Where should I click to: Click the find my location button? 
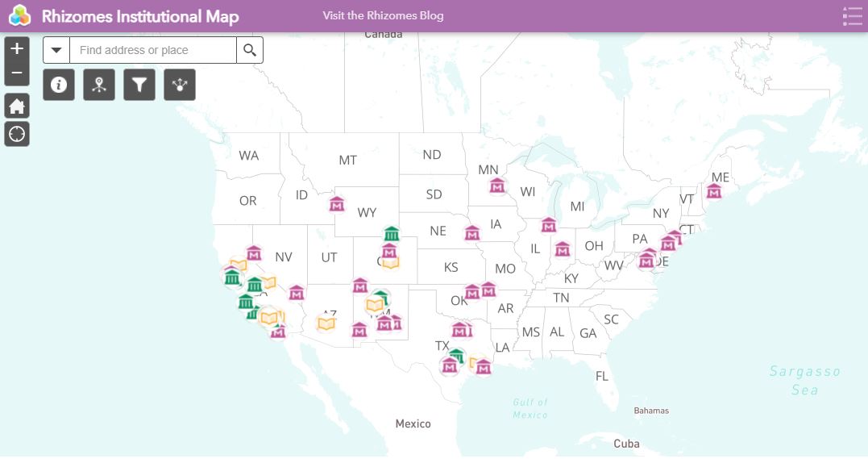[17, 134]
